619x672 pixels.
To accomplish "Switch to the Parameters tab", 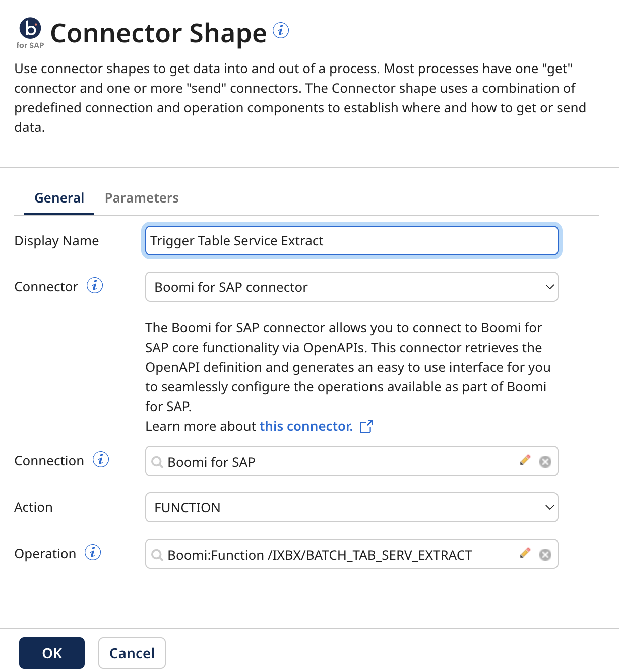I will pos(142,198).
